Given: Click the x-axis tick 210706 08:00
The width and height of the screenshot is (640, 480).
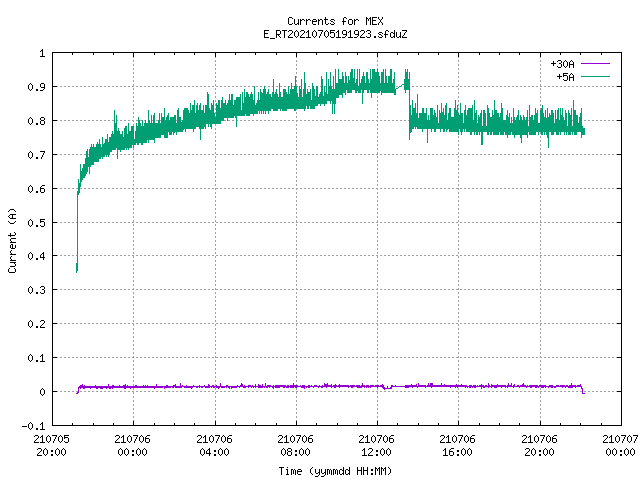Looking at the screenshot, I should coord(295,445).
